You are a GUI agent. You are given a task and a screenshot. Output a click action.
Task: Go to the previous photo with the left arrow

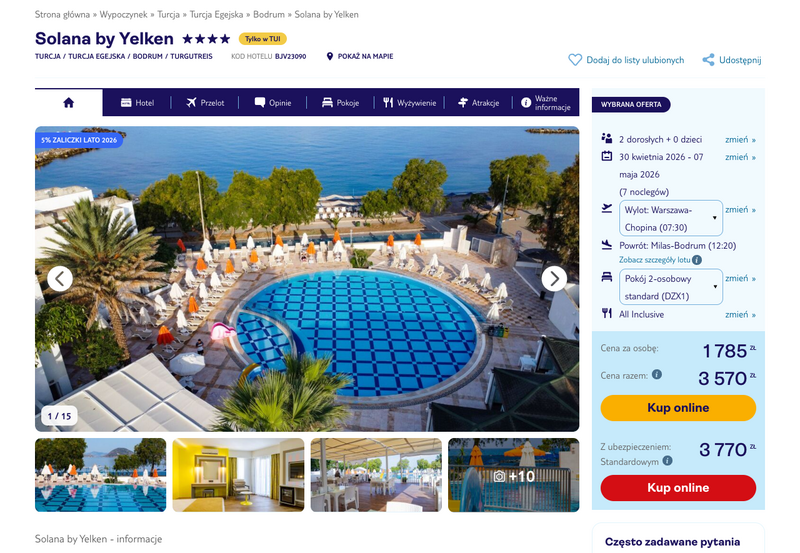coord(60,279)
